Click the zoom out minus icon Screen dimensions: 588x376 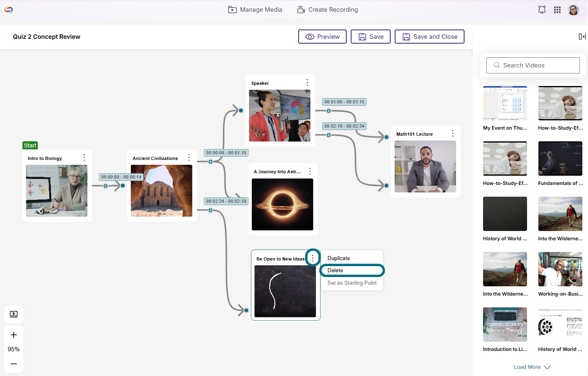[14, 364]
